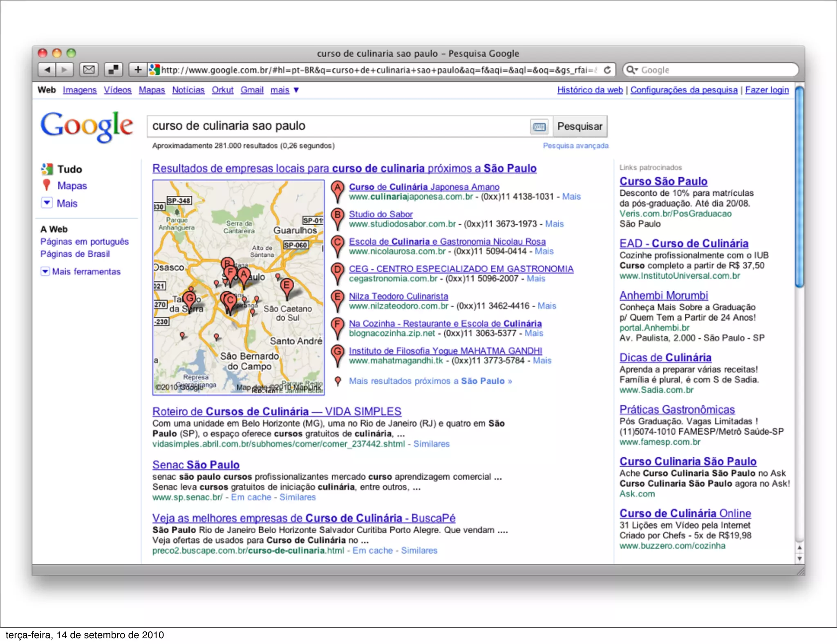Click the 'Fazer login' link
This screenshot has height=644, width=837.
[x=767, y=90]
